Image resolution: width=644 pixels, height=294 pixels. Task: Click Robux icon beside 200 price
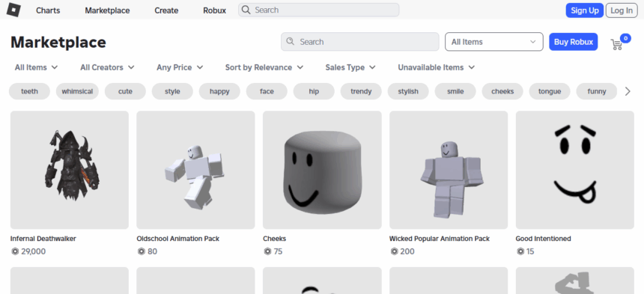(x=395, y=251)
